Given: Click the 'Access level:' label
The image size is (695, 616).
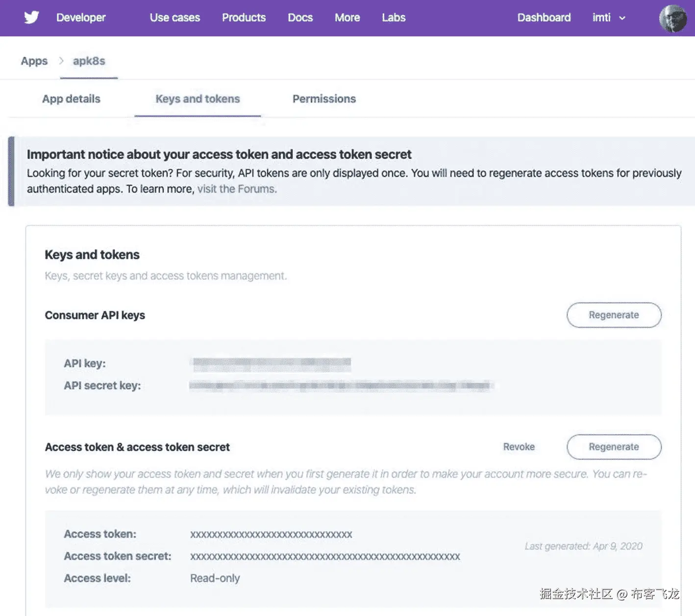Looking at the screenshot, I should point(97,578).
